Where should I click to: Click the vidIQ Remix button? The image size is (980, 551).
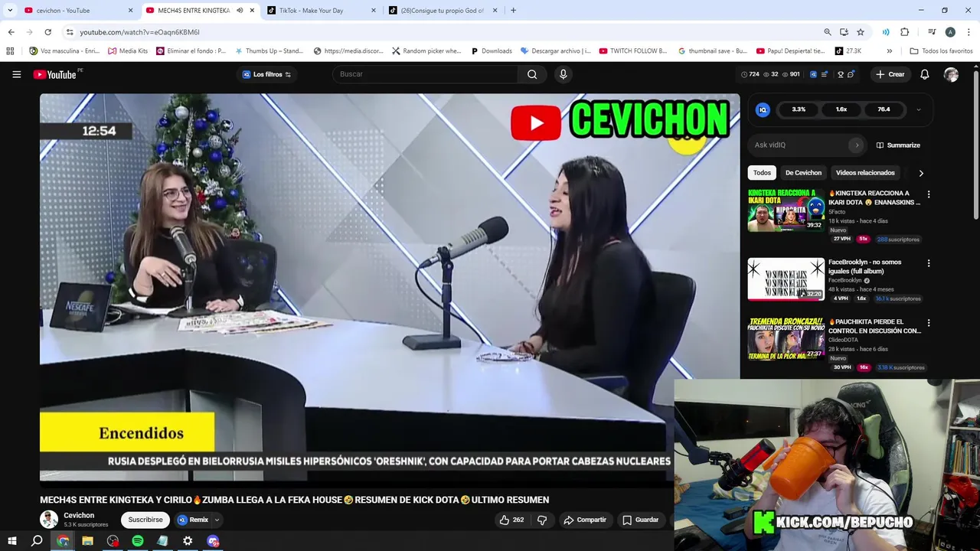(x=193, y=520)
